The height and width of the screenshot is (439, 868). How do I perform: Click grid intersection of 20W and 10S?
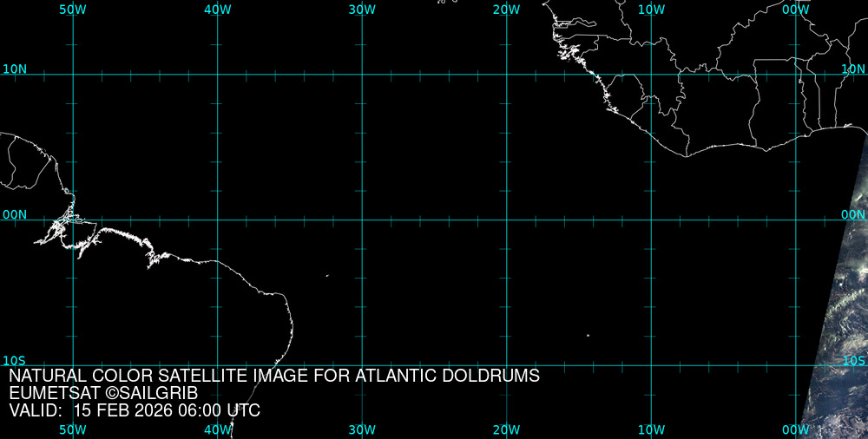point(506,365)
